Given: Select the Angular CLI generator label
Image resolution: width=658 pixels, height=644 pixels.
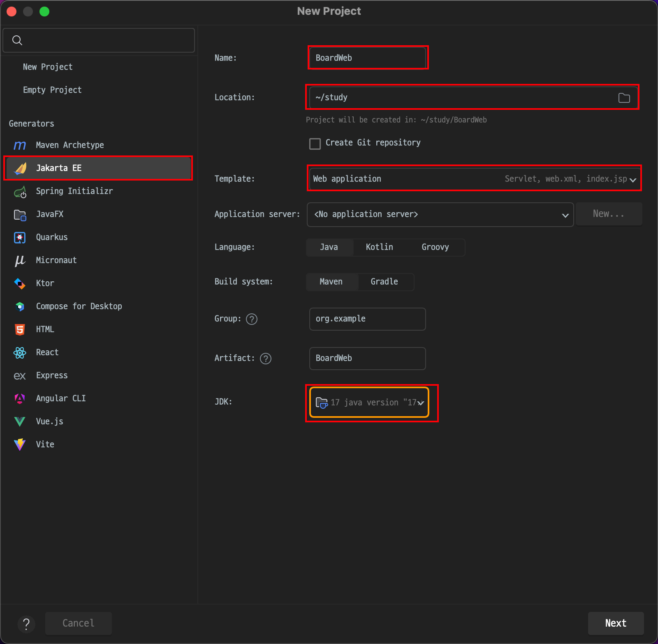Looking at the screenshot, I should point(61,398).
